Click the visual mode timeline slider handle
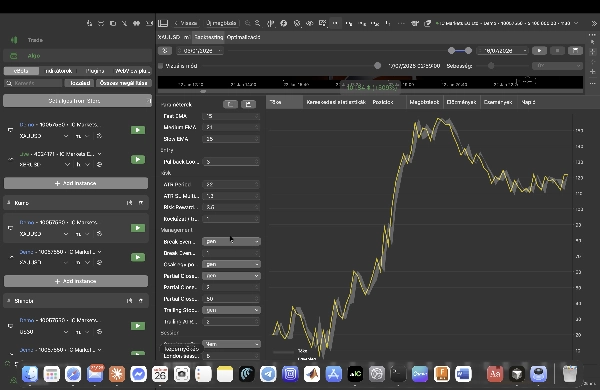 click(377, 66)
